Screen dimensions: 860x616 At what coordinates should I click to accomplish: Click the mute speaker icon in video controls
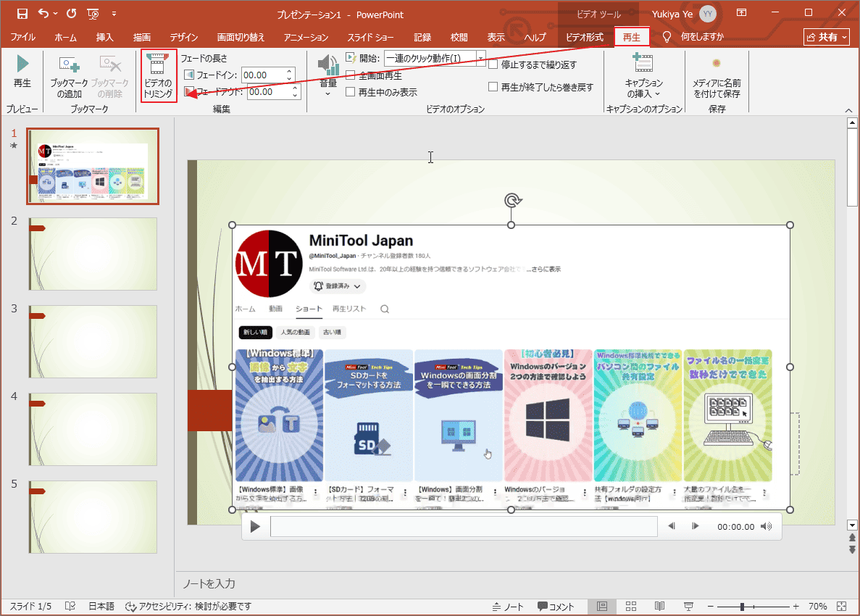766,525
